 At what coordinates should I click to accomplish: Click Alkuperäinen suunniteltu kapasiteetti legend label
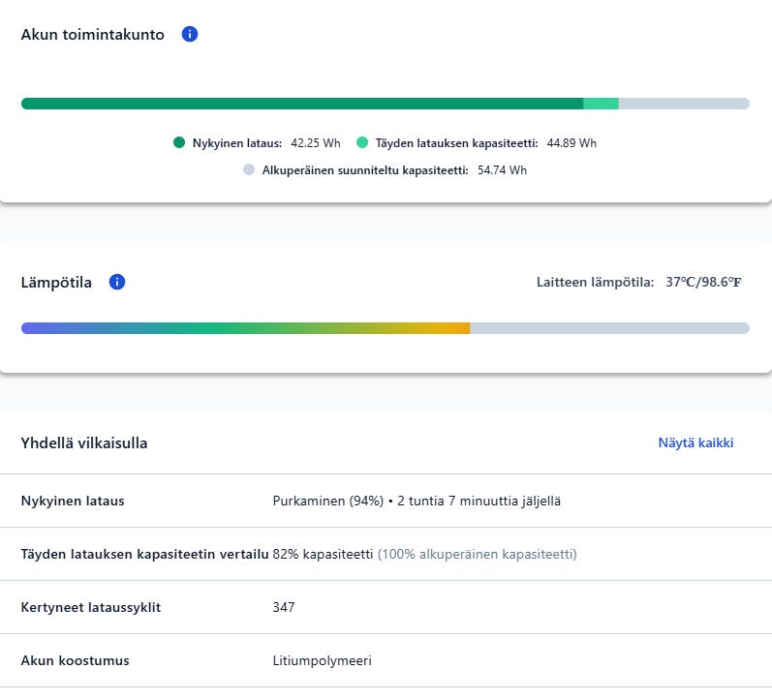tap(365, 170)
